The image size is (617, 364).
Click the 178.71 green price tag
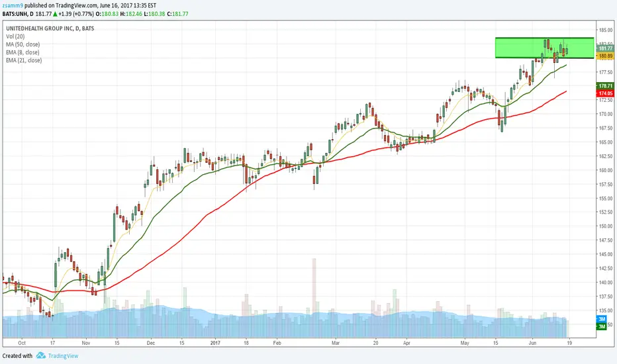[x=606, y=85]
